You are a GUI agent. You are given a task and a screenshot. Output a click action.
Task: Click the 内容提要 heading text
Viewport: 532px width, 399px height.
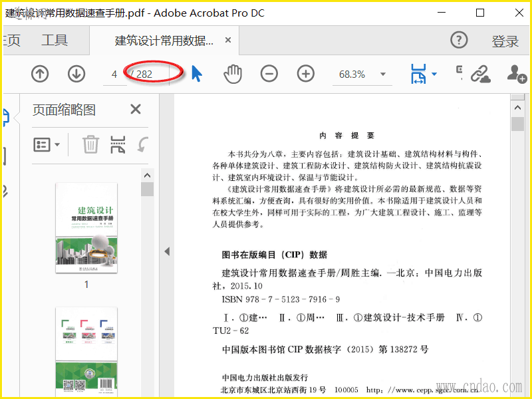346,136
